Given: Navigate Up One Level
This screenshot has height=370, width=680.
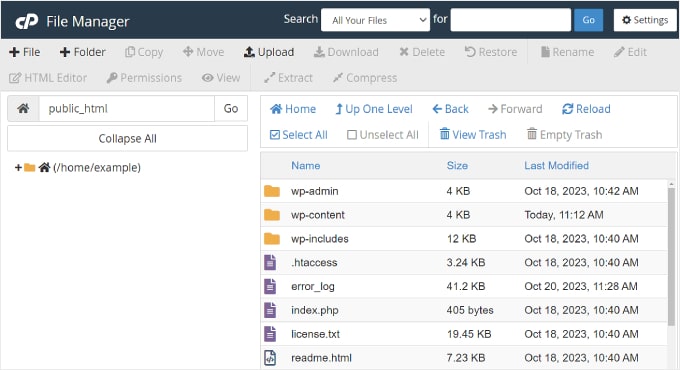Looking at the screenshot, I should point(374,109).
